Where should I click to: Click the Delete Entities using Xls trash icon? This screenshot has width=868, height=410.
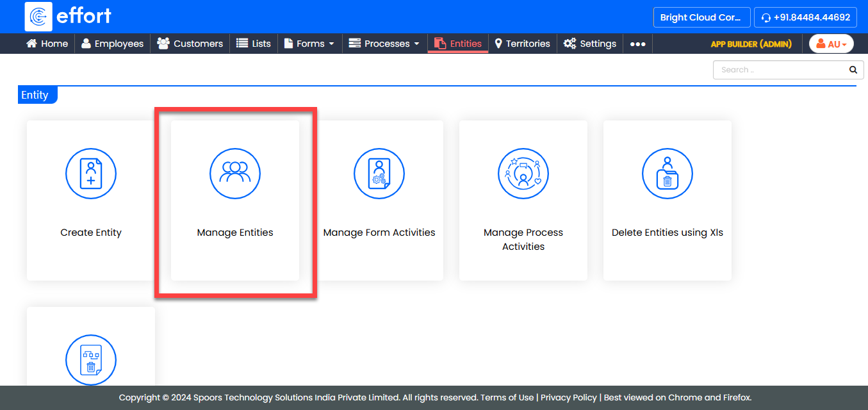click(x=667, y=174)
